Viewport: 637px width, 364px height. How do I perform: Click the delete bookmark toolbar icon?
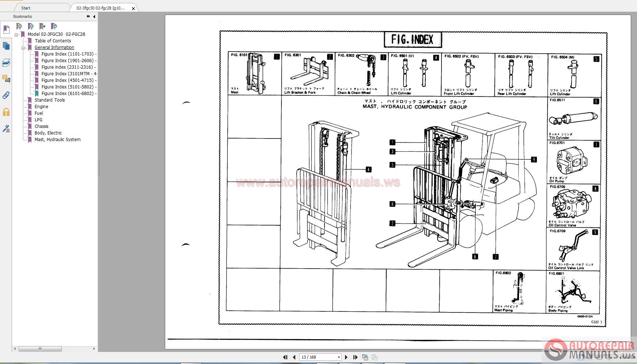(x=19, y=26)
